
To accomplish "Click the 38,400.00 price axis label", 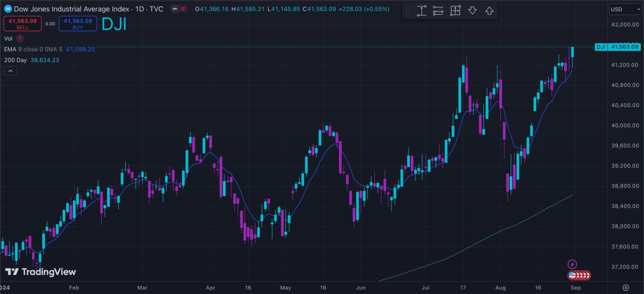I will [x=625, y=206].
